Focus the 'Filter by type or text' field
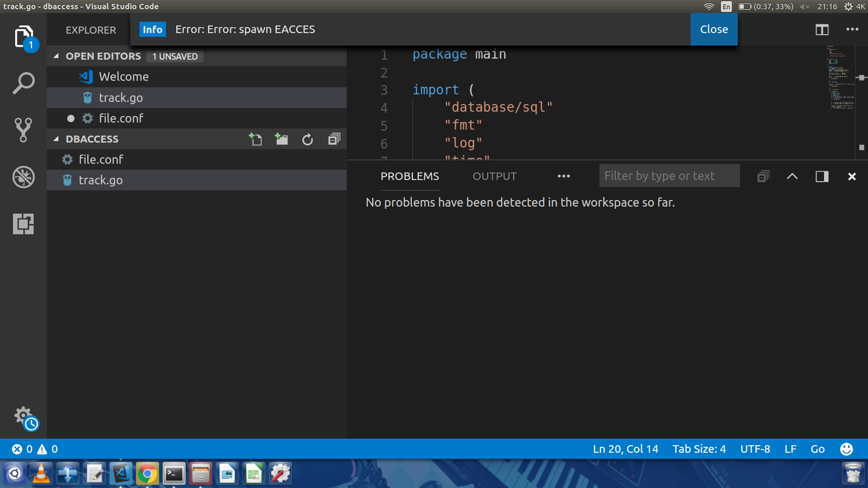 tap(669, 176)
